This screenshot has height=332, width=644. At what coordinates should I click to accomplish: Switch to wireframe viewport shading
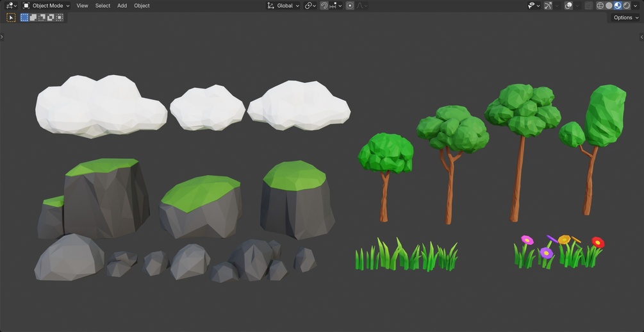600,6
